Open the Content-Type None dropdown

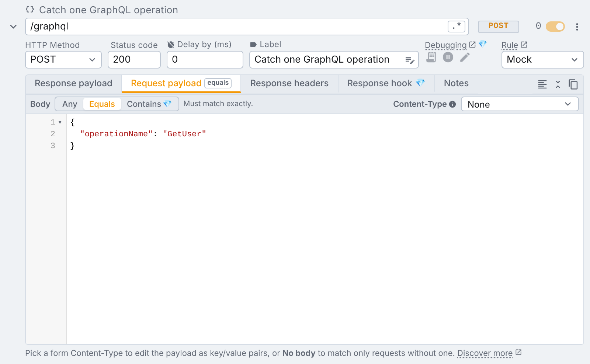pos(520,104)
